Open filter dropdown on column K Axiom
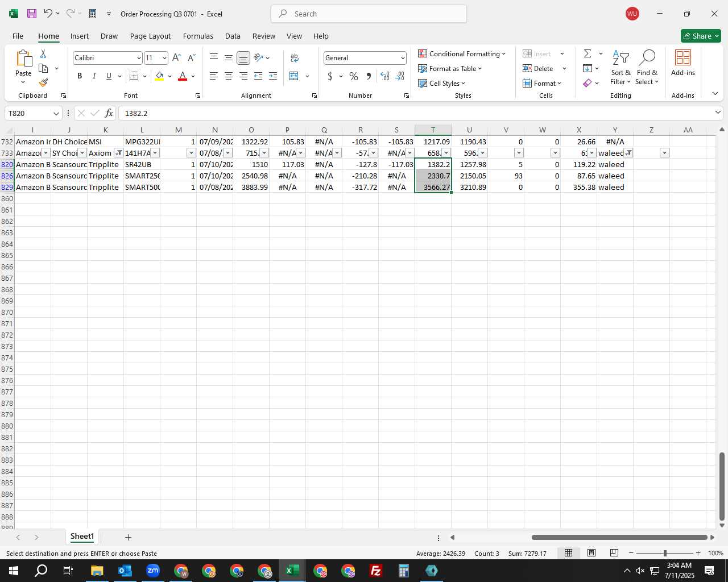 click(x=118, y=153)
